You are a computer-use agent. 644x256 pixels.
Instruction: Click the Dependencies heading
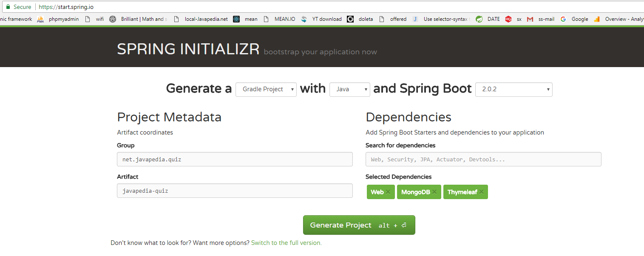pyautogui.click(x=409, y=117)
